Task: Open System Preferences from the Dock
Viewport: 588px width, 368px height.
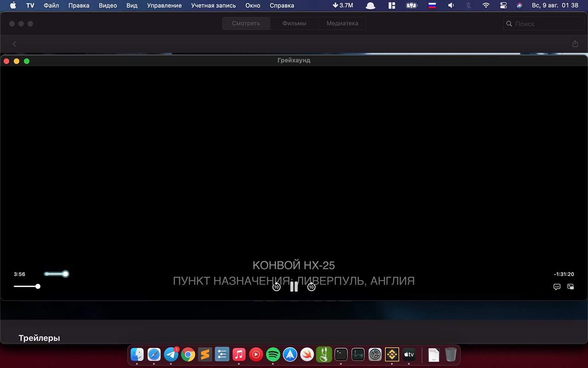Action: coord(375,354)
